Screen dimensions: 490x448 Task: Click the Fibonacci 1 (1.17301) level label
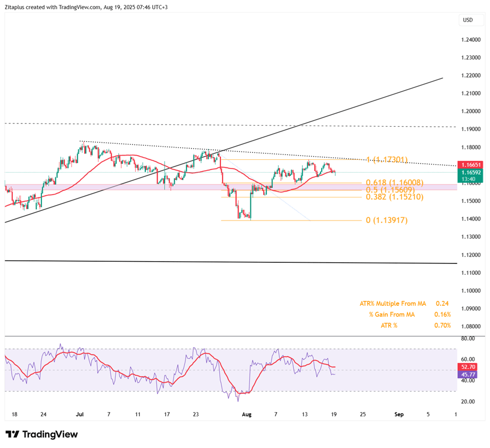pos(387,160)
